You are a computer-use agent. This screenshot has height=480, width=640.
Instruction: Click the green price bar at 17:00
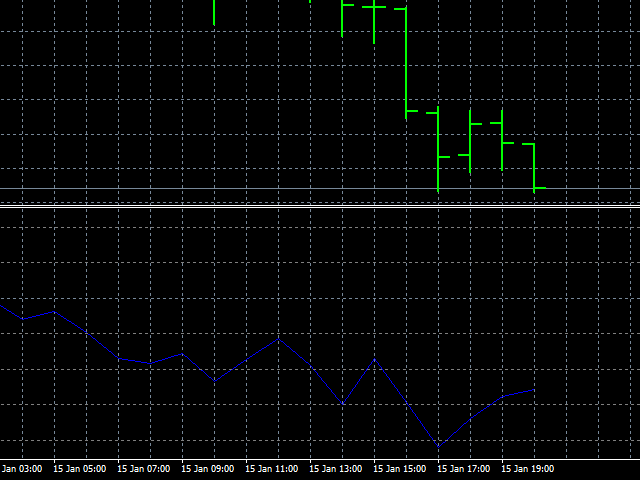point(470,140)
